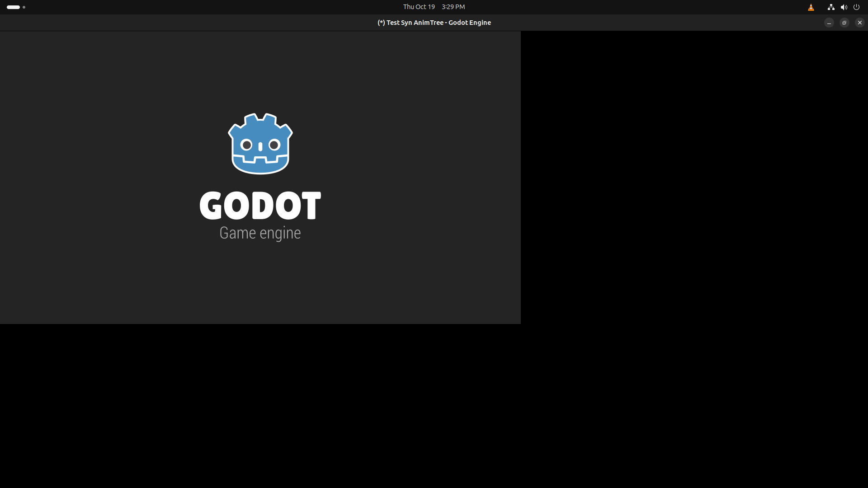
Task: Open the system menu via power icon
Action: coord(857,7)
